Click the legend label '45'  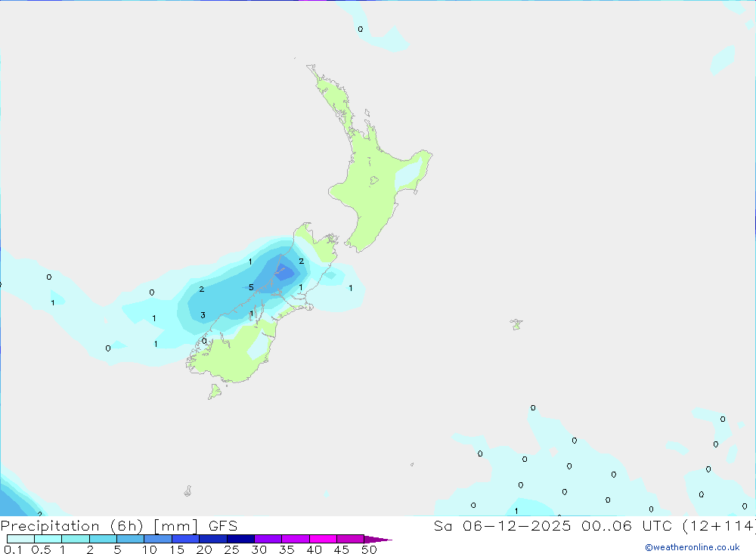click(x=342, y=549)
